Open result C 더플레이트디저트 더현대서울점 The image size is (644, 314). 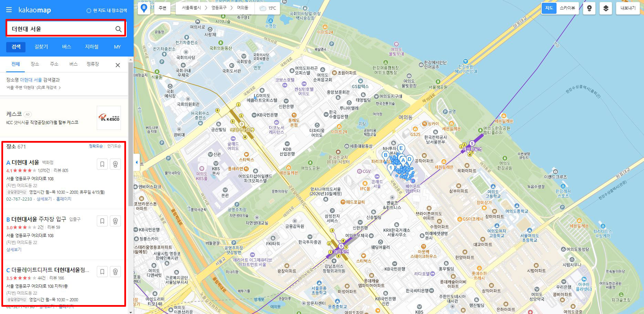pyautogui.click(x=50, y=270)
